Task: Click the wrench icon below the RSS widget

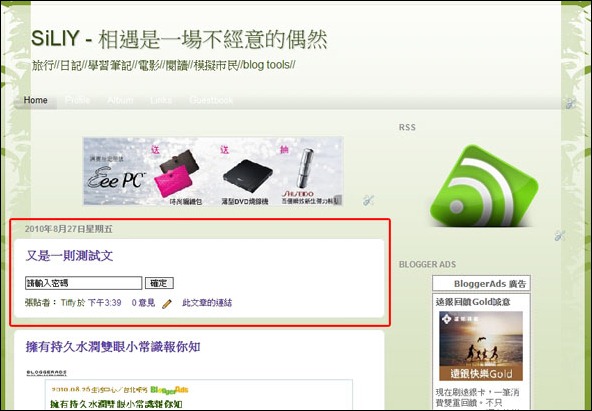Action: [560, 236]
